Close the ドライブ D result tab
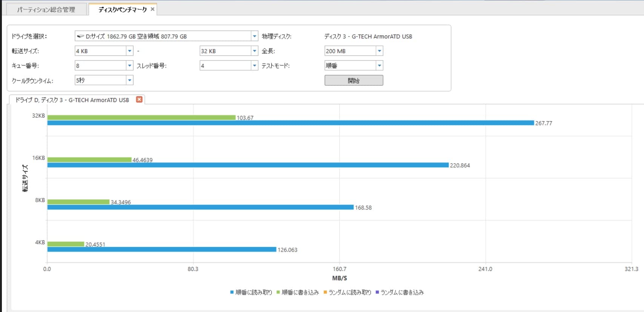This screenshot has height=312, width=644. [139, 100]
